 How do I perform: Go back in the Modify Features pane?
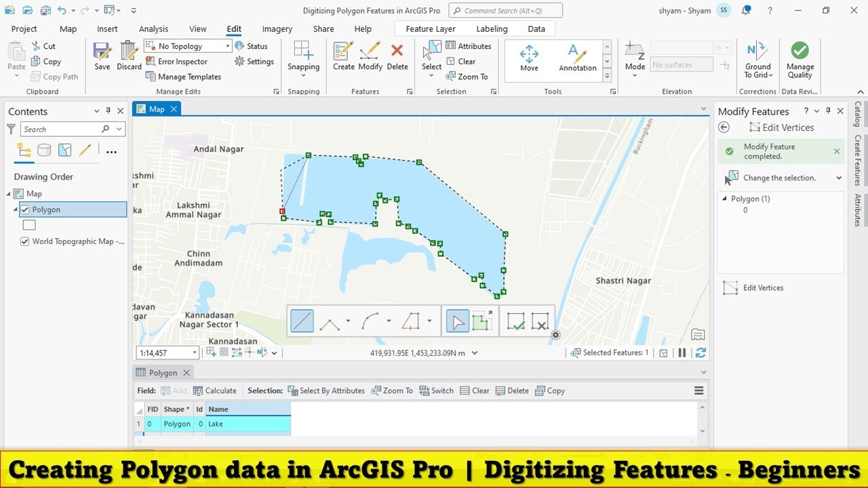[x=724, y=127]
